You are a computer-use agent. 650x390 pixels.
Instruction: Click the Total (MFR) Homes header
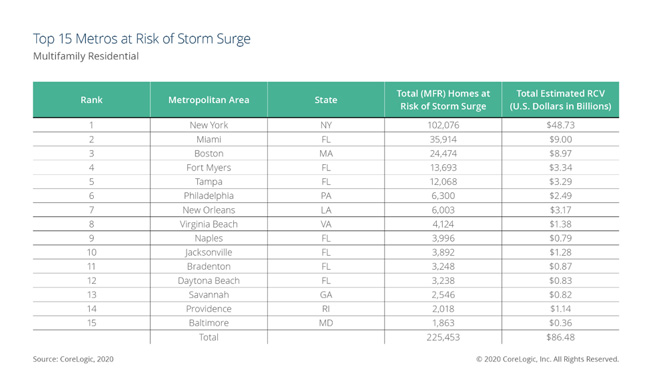point(443,100)
